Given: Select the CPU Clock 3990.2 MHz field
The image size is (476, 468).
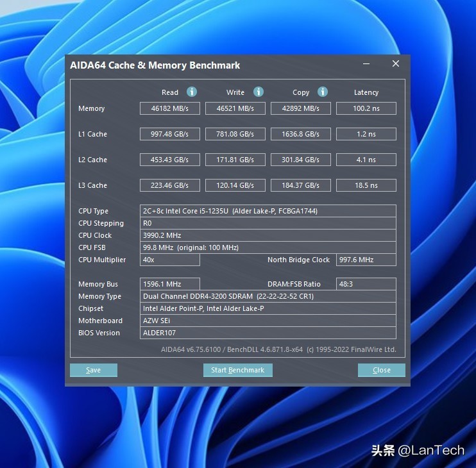Looking at the screenshot, I should (x=268, y=235).
